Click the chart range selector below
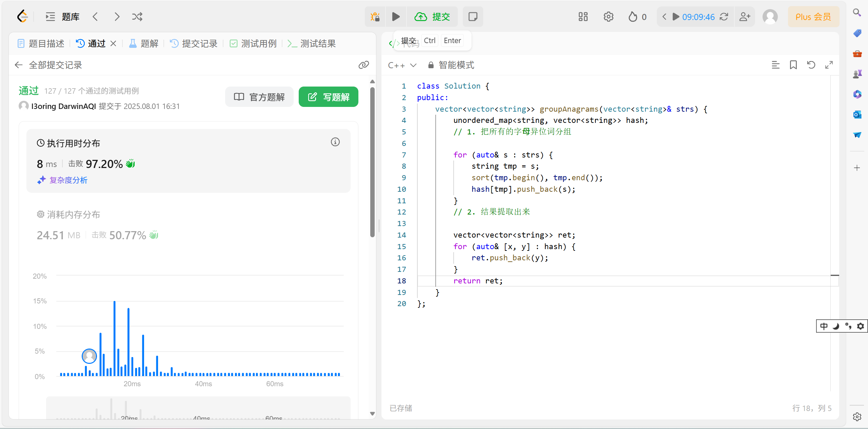Viewport: 868px width, 429px height. pos(198,408)
